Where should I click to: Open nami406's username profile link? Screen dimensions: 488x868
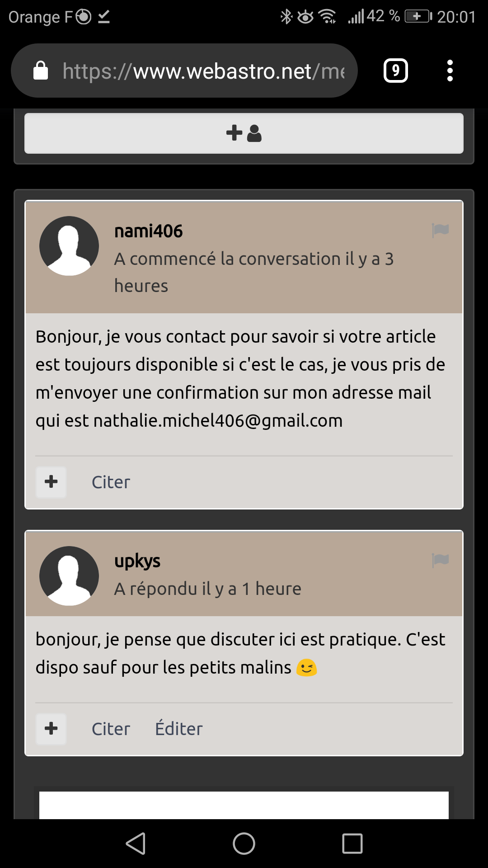(x=148, y=231)
